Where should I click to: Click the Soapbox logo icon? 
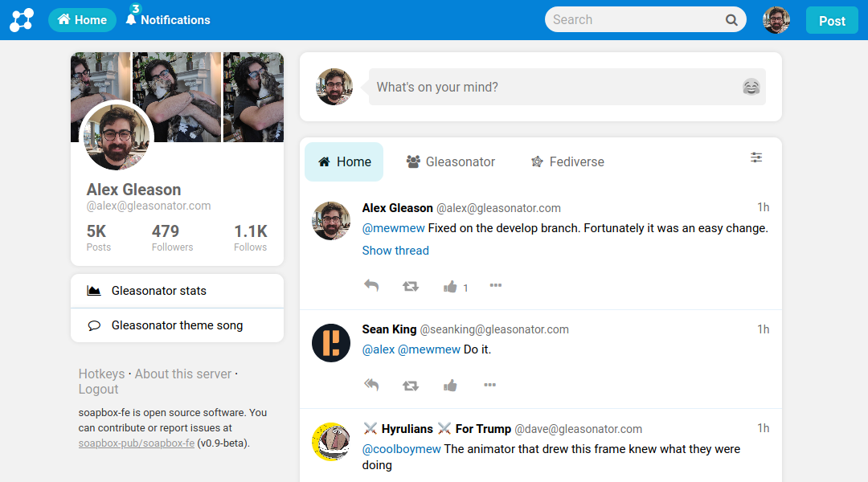tap(22, 20)
